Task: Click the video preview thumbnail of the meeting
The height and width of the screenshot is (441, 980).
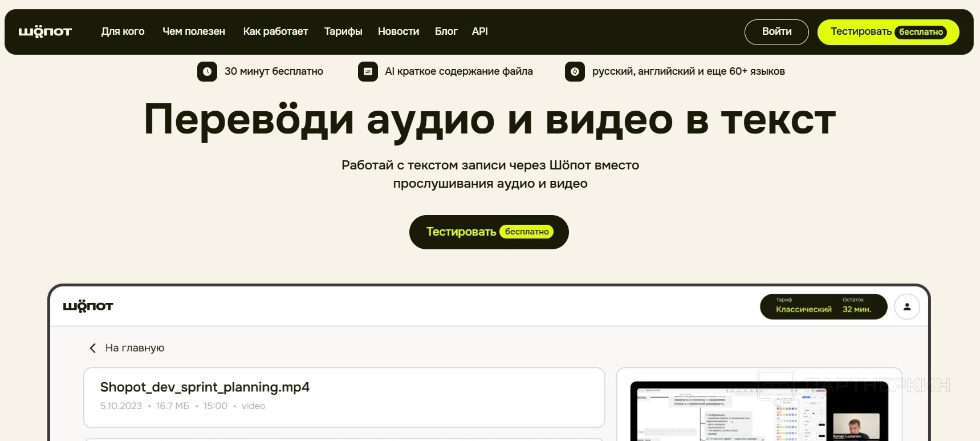Action: click(759, 411)
